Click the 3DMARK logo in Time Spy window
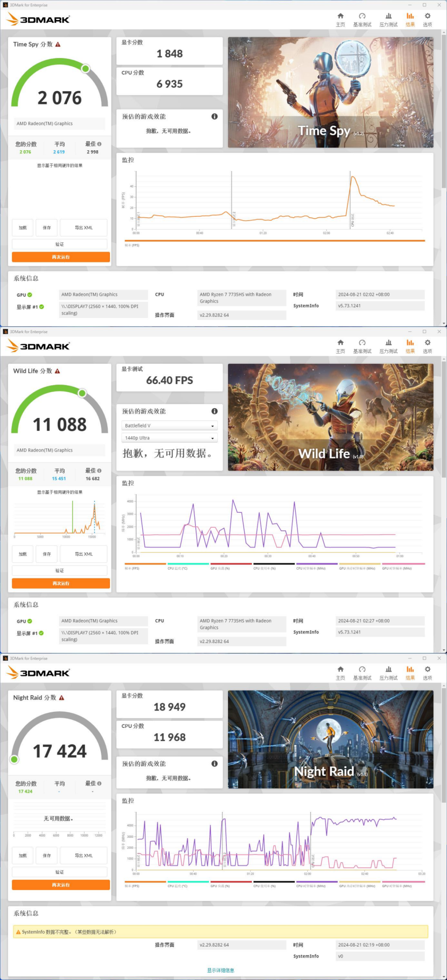The height and width of the screenshot is (980, 447). click(39, 20)
